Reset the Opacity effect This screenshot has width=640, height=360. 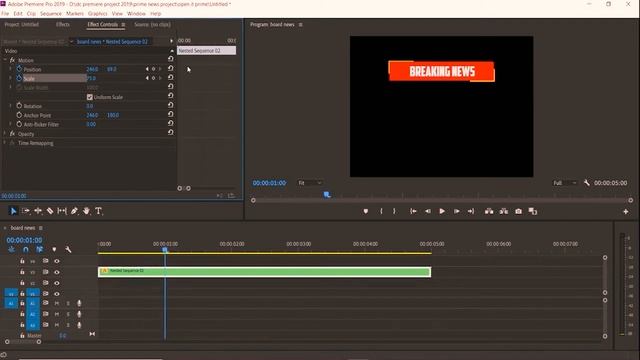[171, 133]
